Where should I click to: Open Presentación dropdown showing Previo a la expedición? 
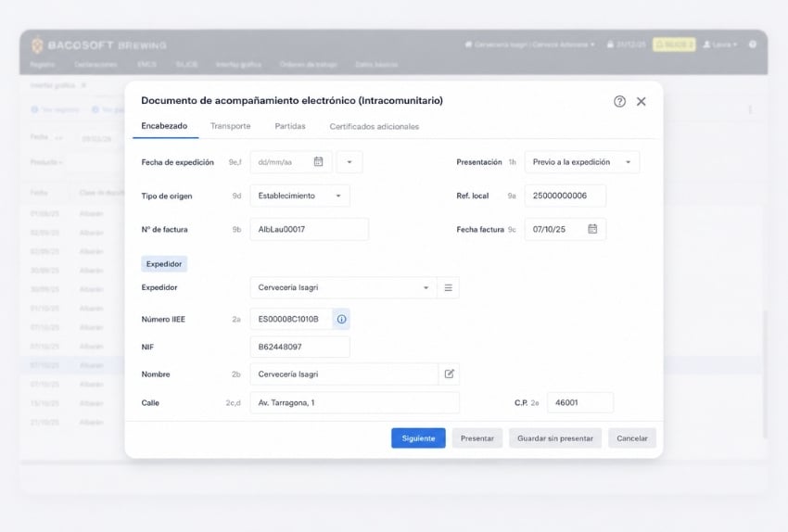click(x=582, y=162)
